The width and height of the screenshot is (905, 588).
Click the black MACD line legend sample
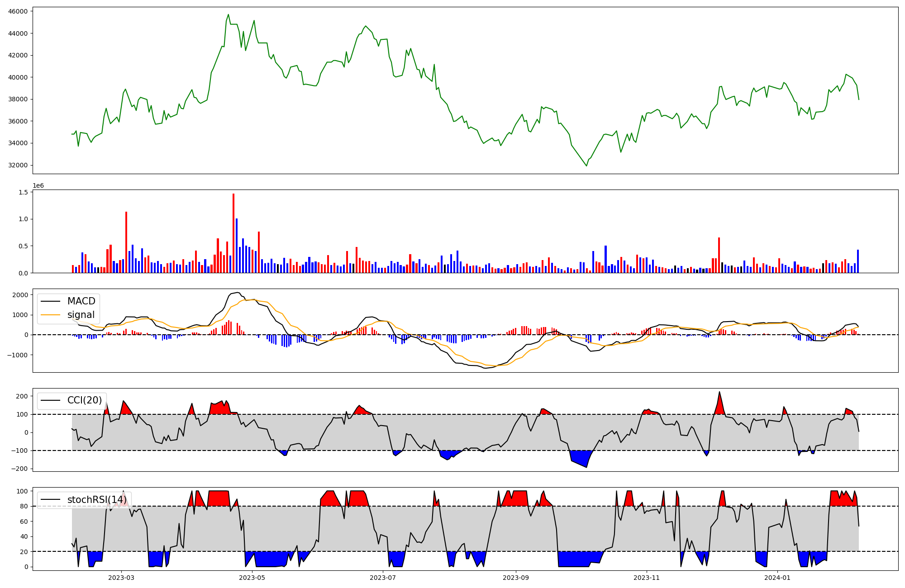point(50,301)
